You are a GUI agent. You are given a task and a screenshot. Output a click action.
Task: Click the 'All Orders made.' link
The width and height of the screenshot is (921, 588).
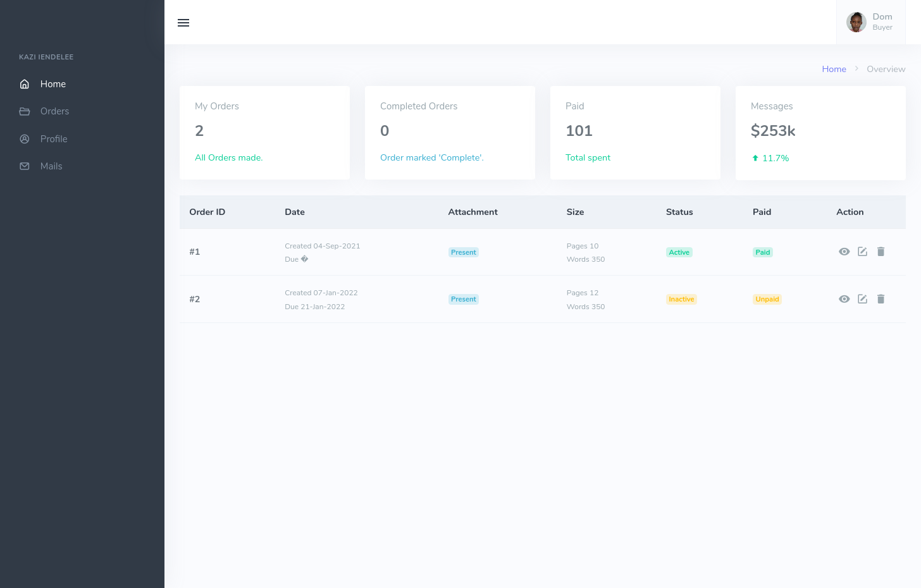tap(228, 157)
